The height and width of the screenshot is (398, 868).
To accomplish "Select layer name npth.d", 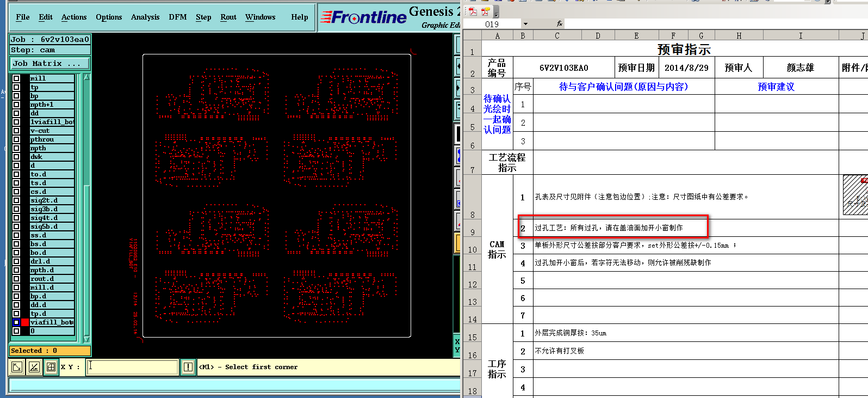I will [52, 270].
